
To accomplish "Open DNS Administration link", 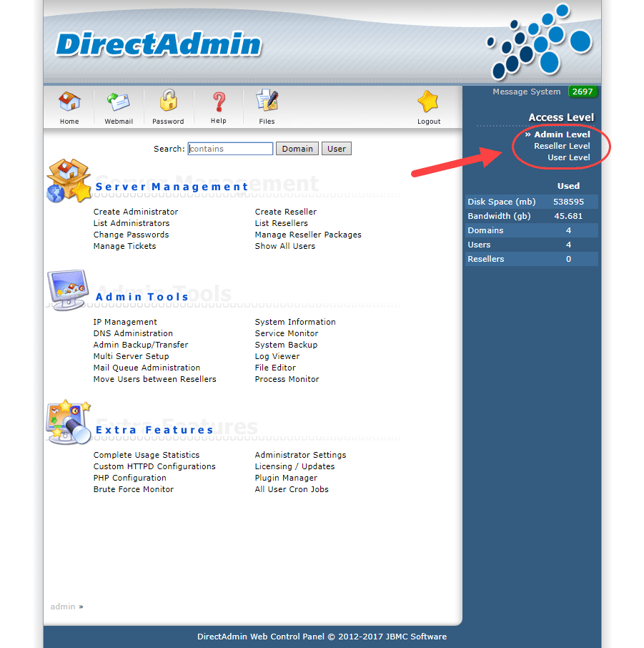I will (133, 333).
